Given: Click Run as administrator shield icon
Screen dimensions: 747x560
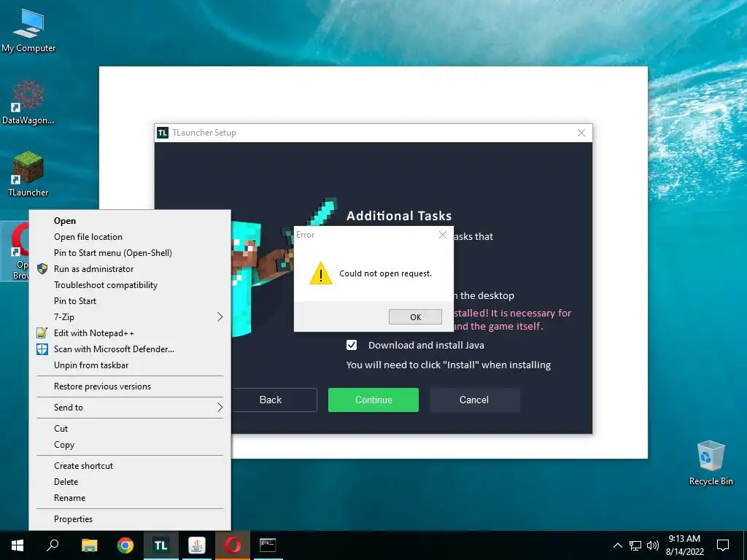Looking at the screenshot, I should coord(42,269).
